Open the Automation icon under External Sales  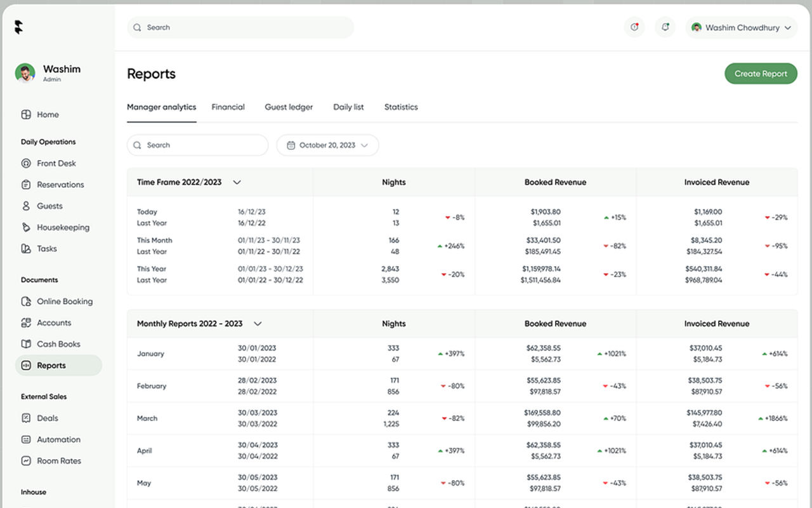pyautogui.click(x=25, y=439)
